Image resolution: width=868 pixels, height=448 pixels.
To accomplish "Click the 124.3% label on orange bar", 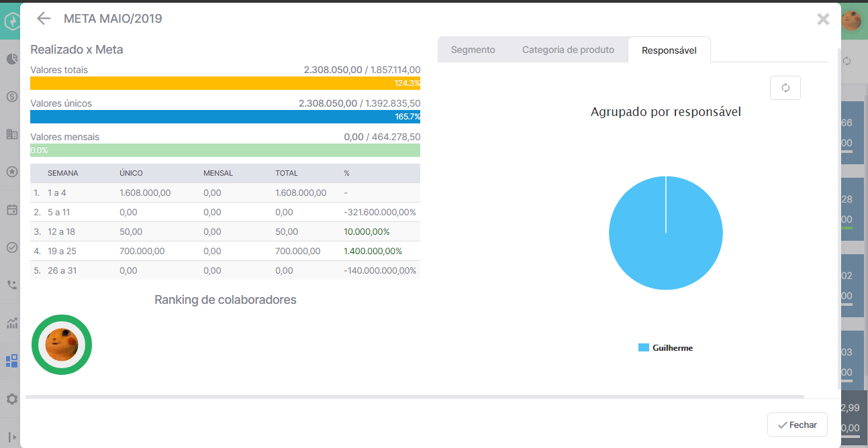I will pos(407,83).
